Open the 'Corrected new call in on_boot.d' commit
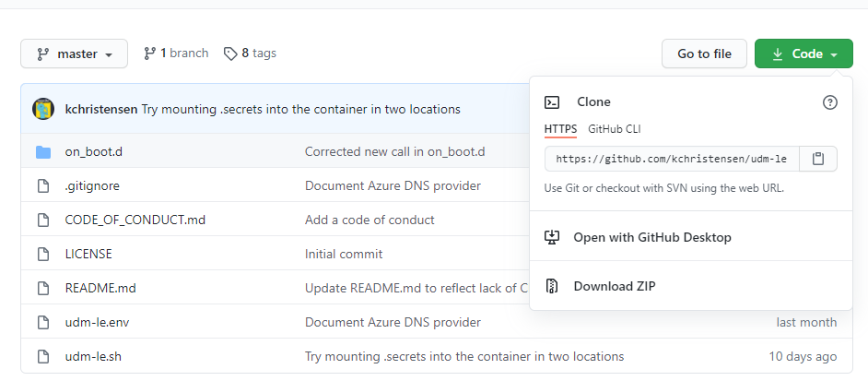868x381 pixels. point(394,152)
